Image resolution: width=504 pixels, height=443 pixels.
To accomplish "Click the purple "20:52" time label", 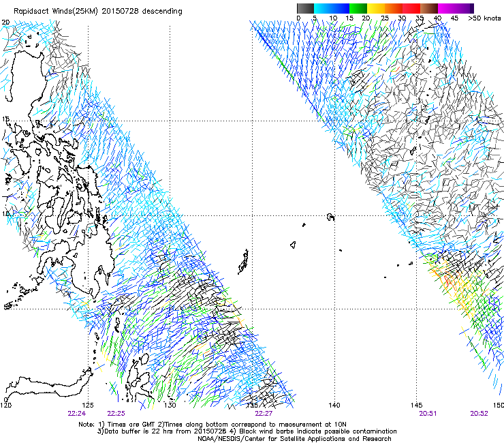I will pos(479,414).
